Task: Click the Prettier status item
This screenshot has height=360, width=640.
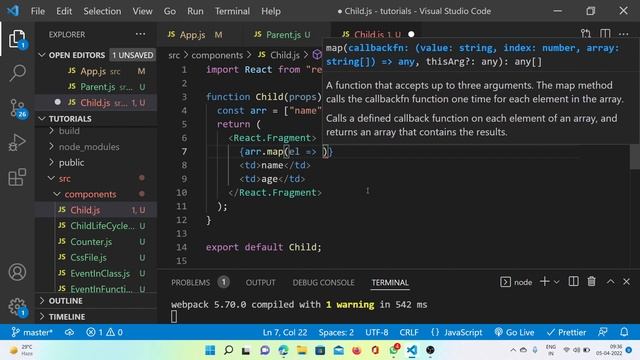Action: [567, 332]
